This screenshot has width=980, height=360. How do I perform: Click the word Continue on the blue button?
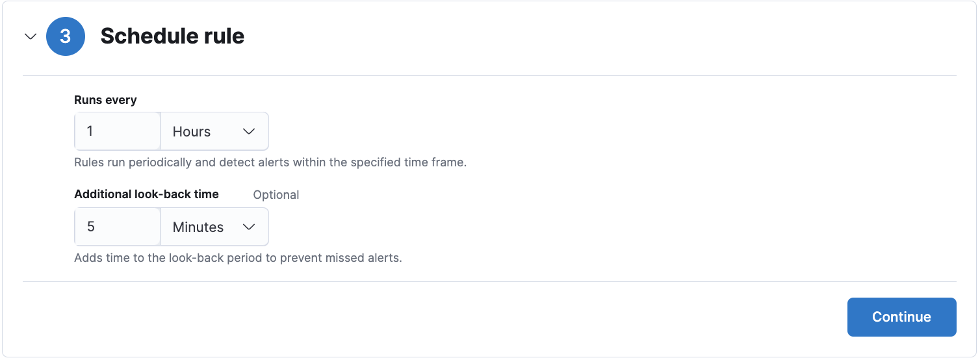pos(901,317)
